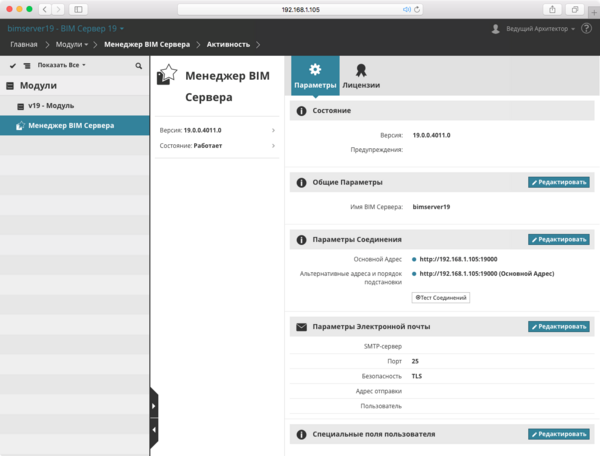Open the help question mark icon

point(586,28)
